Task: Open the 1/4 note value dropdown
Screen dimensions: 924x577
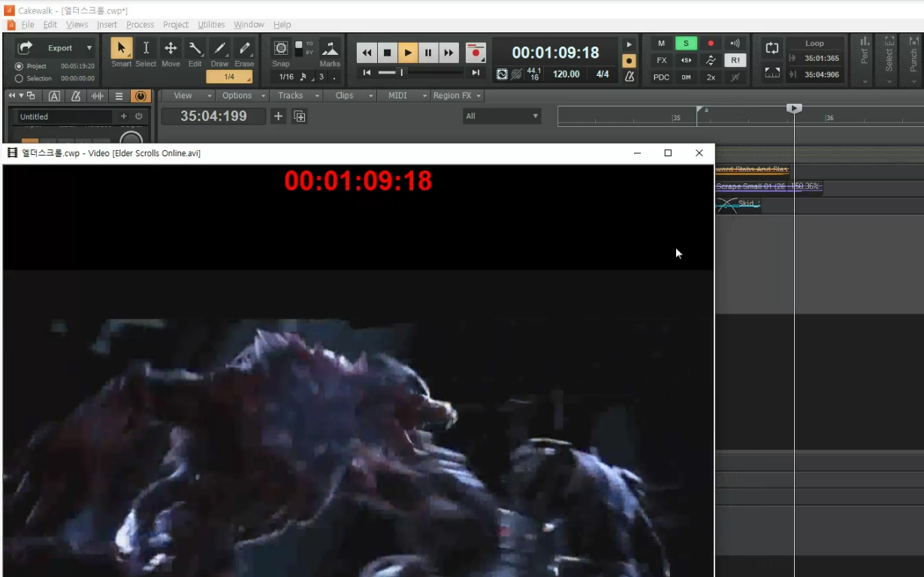Action: click(229, 77)
